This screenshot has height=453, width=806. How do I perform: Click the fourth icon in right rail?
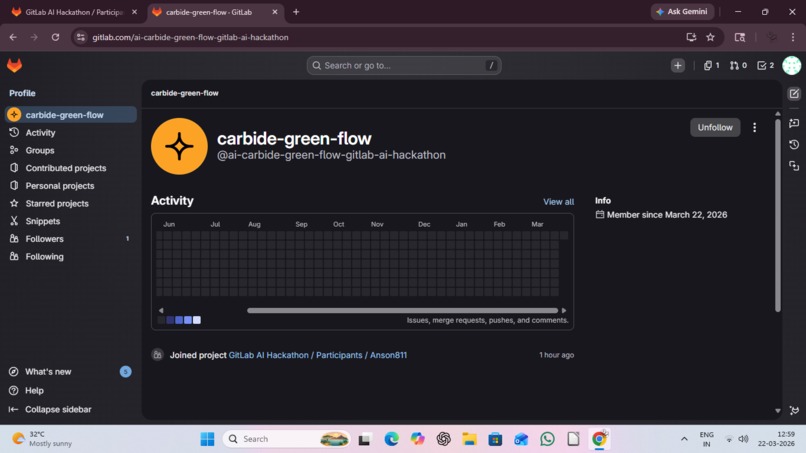coord(794,166)
